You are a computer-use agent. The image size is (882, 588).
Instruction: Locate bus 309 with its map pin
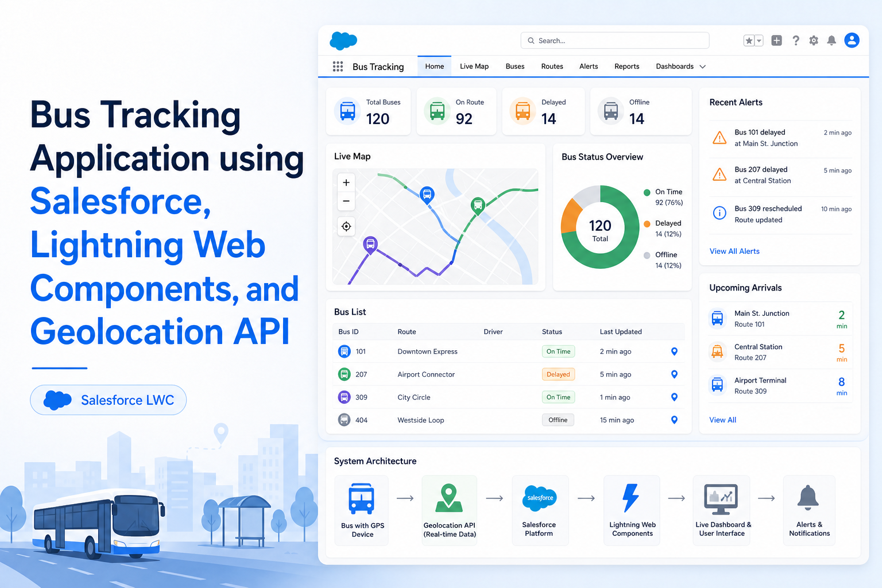(674, 397)
